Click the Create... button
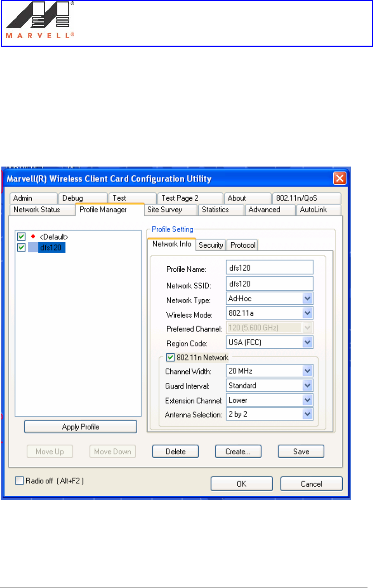This screenshot has width=373, height=588. (x=238, y=451)
